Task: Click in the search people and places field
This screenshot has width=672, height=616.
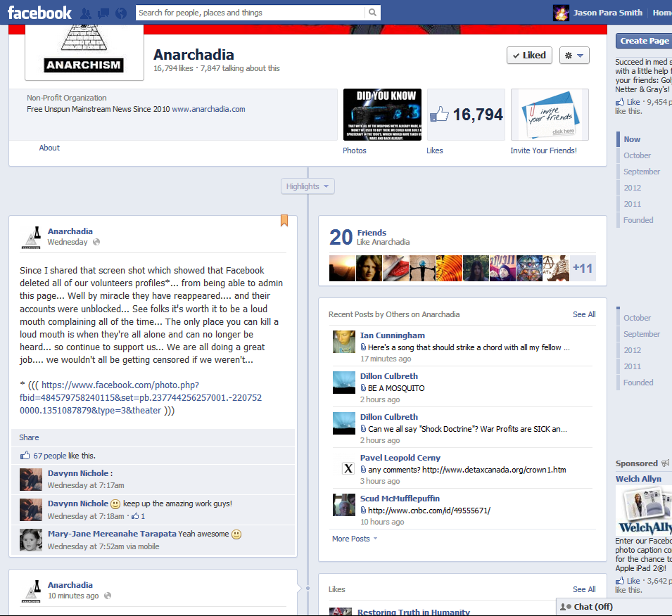Action: 250,13
